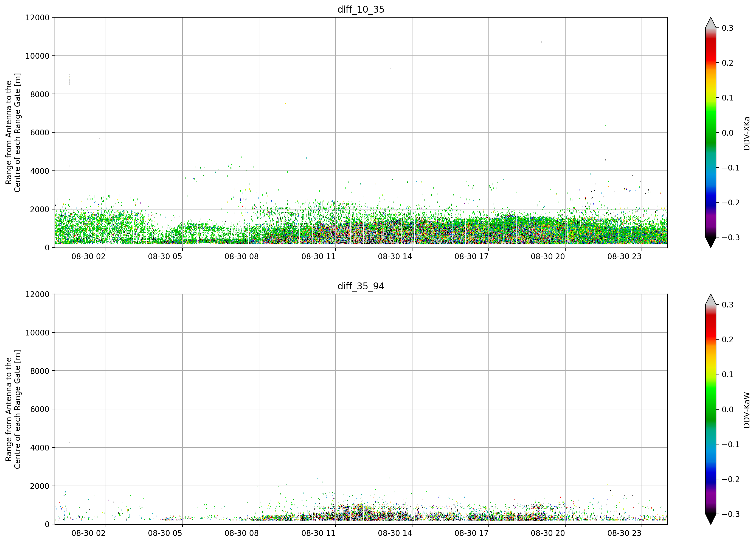This screenshot has height=543, width=756.
Task: Click the DDV-KaW colorbar gradient
Action: click(711, 409)
